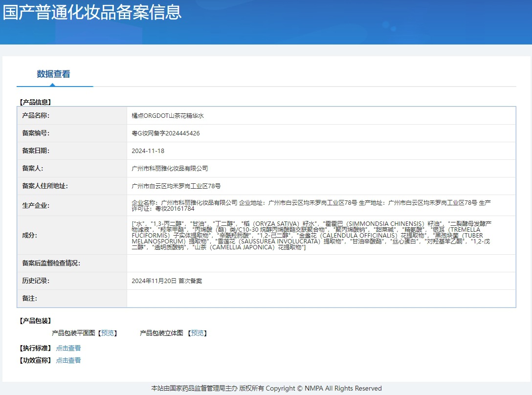Image resolution: width=532 pixels, height=395 pixels.
Task: Click the 【执行标准】 label
Action: pyautogui.click(x=35, y=348)
